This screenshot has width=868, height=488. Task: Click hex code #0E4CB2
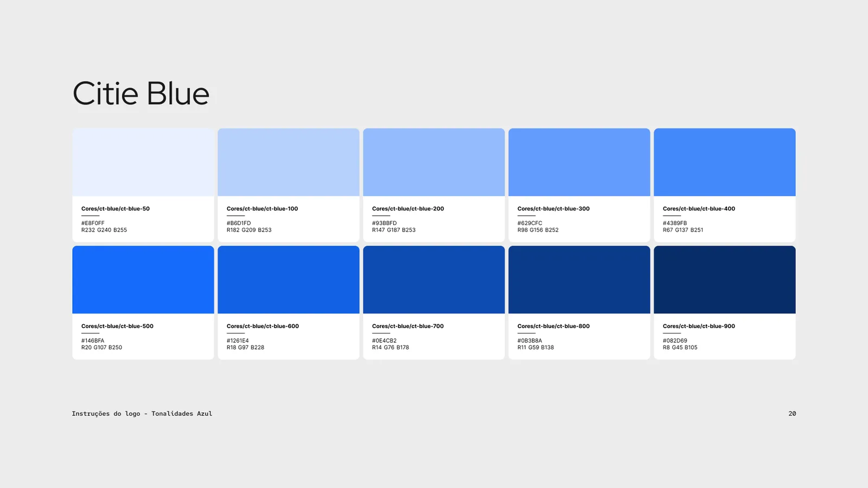click(384, 341)
